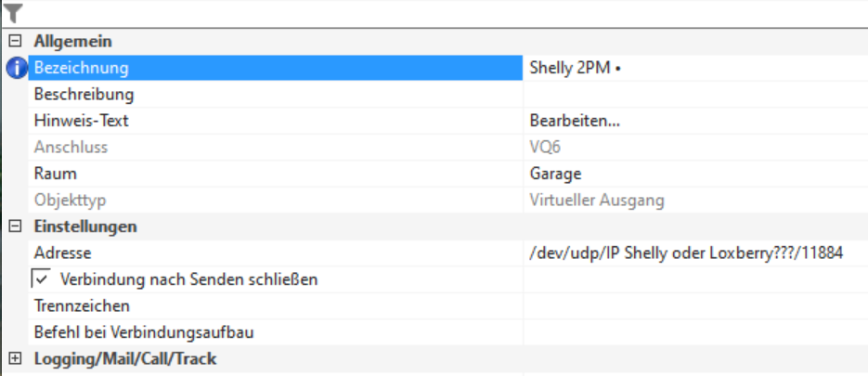Screen dimensions: 868x376
Task: Click the blue info icon beside Bezeichnung
Action: (16, 68)
